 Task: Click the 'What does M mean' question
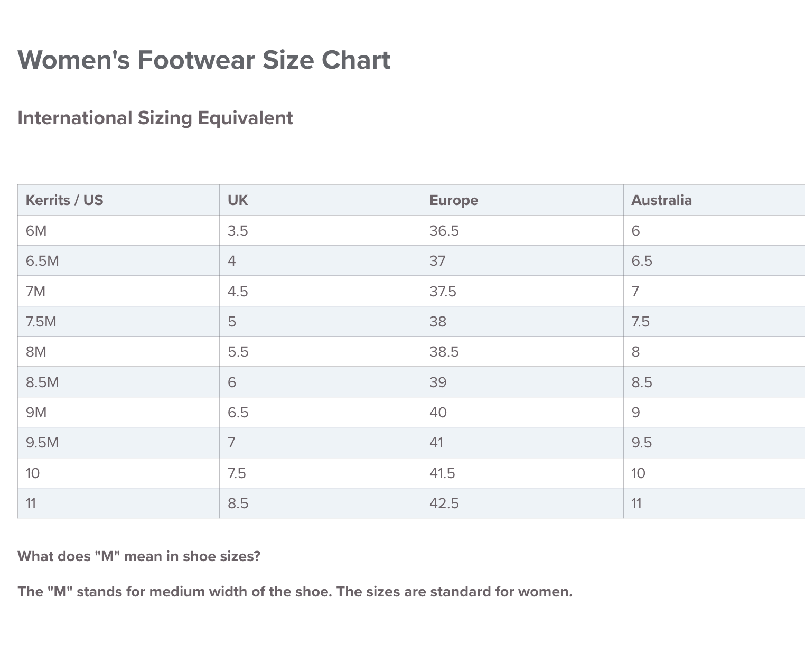click(139, 556)
